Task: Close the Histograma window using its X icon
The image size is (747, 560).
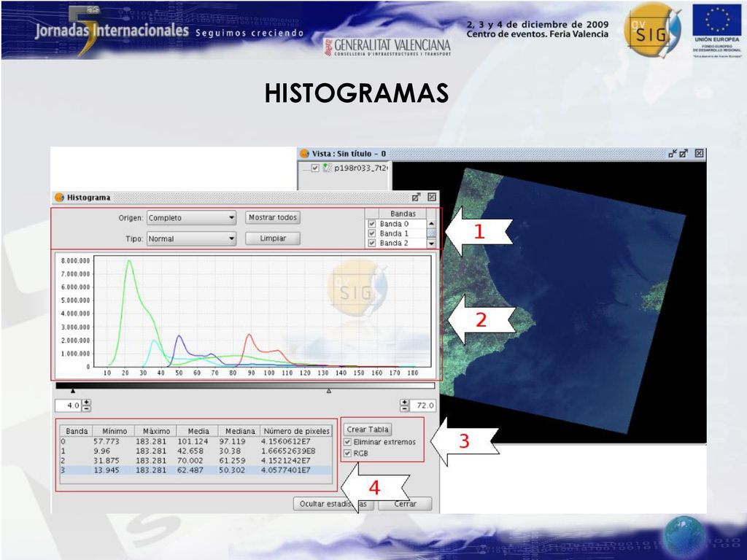Action: pos(432,197)
